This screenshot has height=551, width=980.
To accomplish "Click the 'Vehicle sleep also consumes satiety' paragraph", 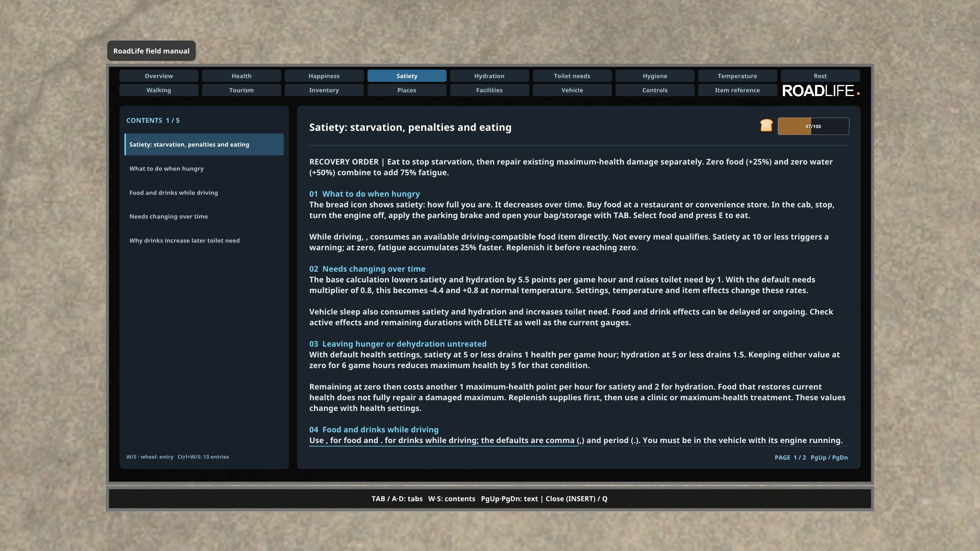I will pyautogui.click(x=571, y=317).
